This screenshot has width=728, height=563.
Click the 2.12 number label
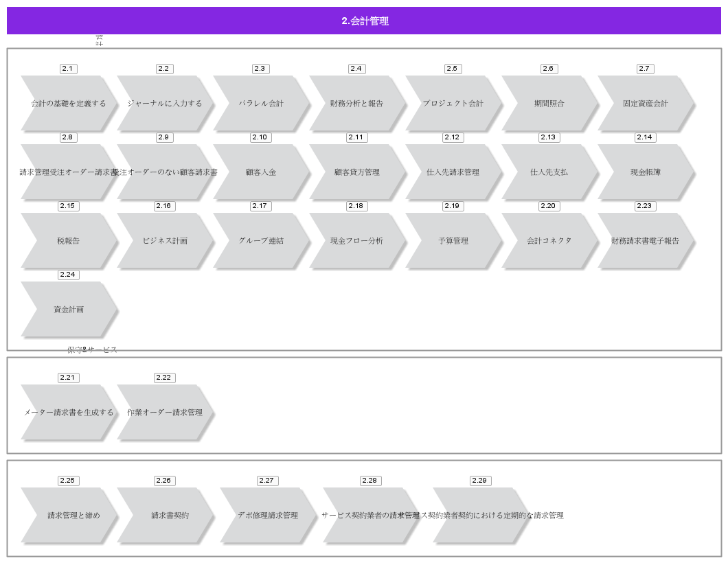click(x=453, y=137)
